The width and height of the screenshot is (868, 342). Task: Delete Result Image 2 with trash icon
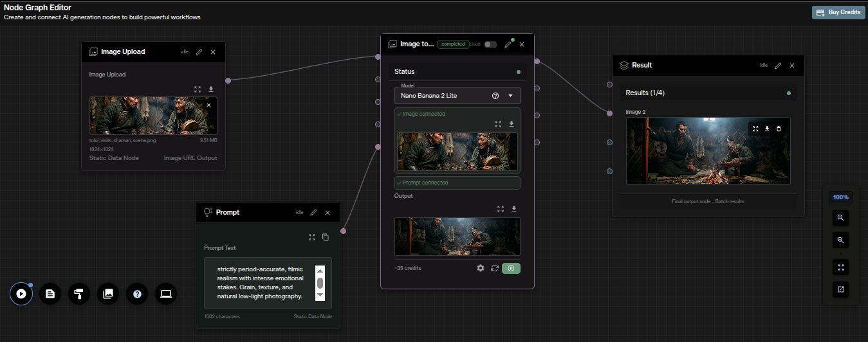point(779,129)
